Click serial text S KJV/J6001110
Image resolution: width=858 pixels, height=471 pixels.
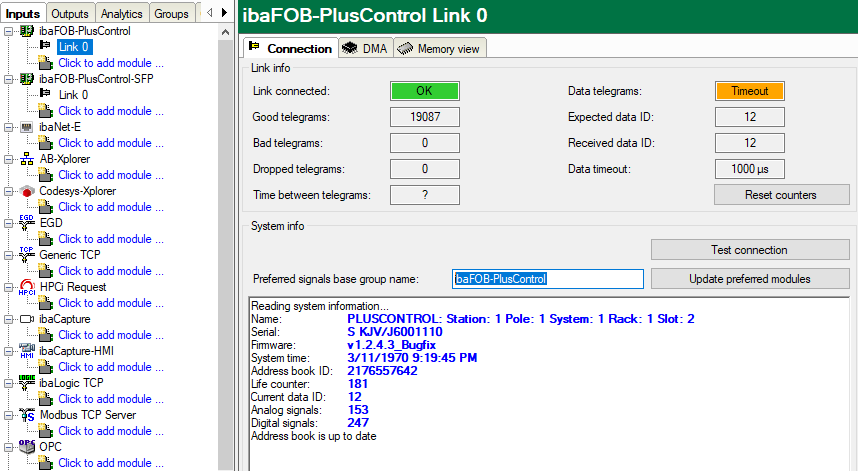[x=395, y=332]
